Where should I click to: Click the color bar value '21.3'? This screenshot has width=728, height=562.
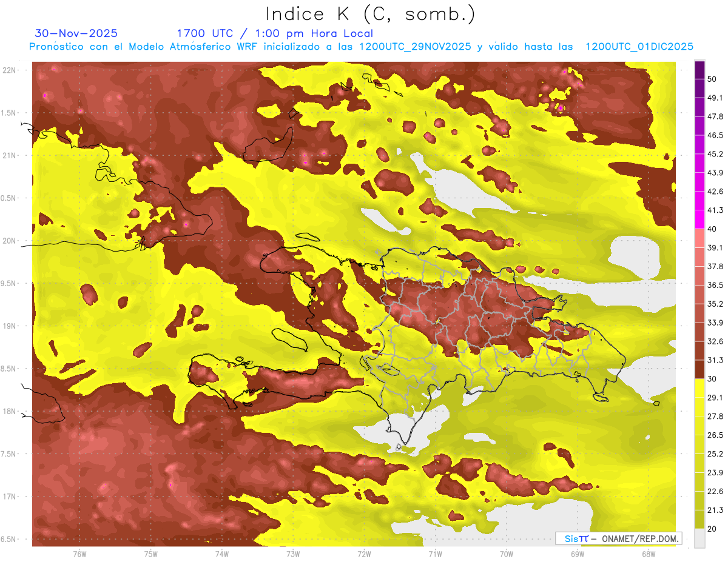click(715, 510)
